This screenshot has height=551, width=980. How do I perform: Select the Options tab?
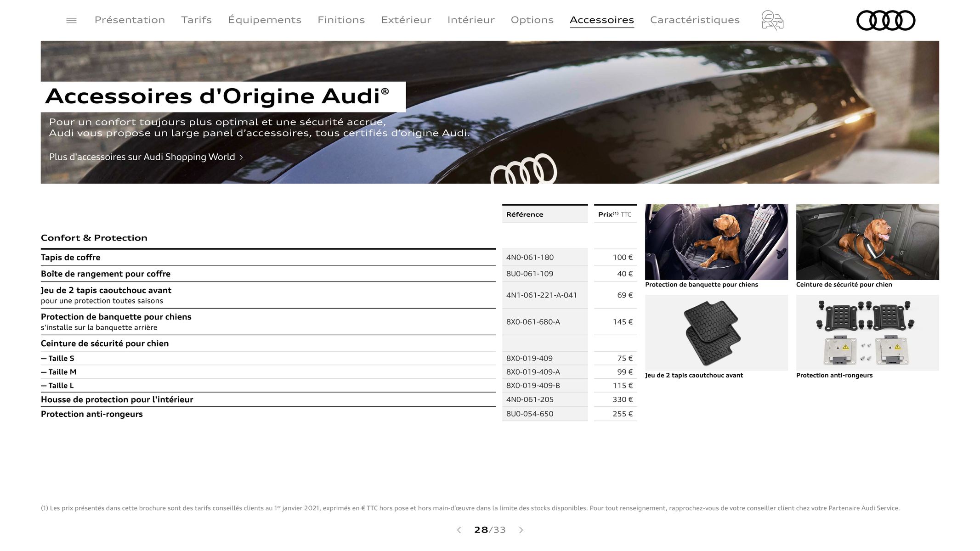pos(532,20)
